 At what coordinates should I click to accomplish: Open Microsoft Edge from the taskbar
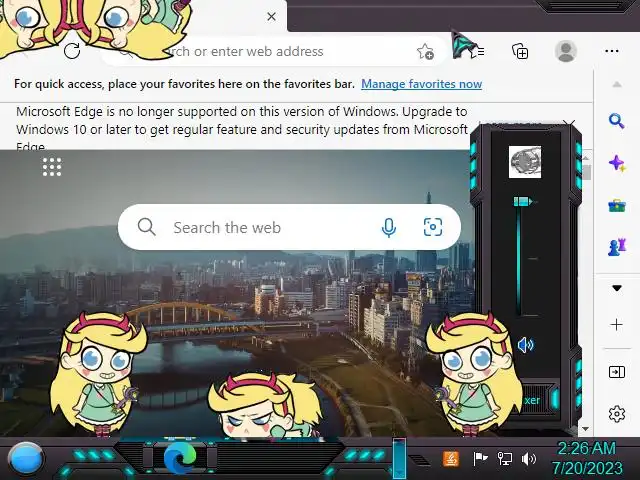click(180, 458)
